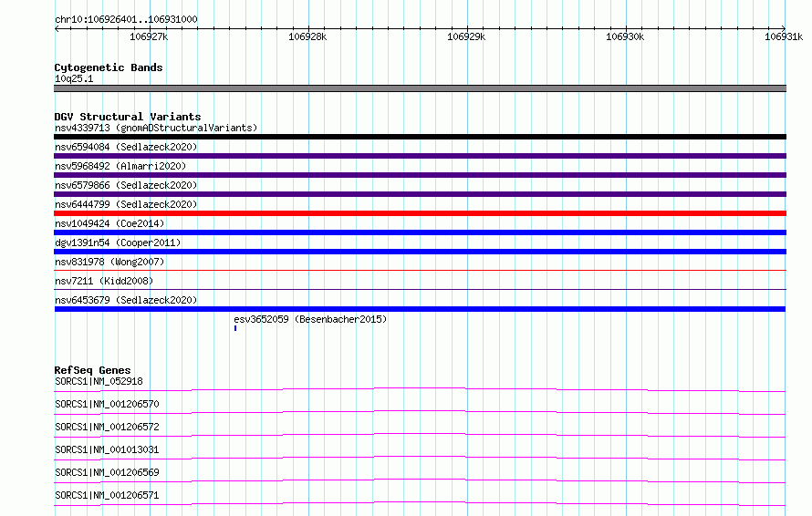Click the gray 10q25.1 cytogenetic band bar
812x516 pixels.
[x=420, y=88]
